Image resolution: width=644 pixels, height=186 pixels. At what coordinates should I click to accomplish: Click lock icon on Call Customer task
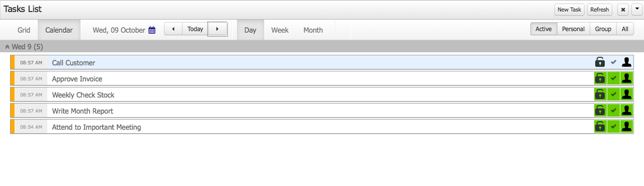pyautogui.click(x=600, y=62)
